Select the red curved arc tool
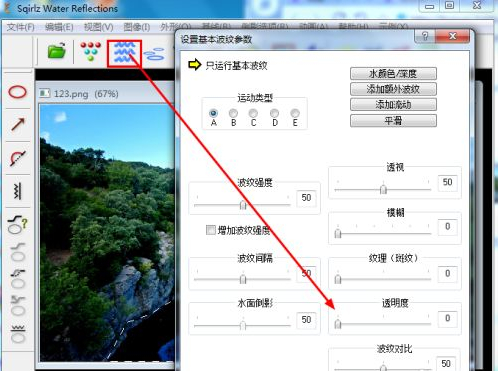498x371 pixels. 17,158
